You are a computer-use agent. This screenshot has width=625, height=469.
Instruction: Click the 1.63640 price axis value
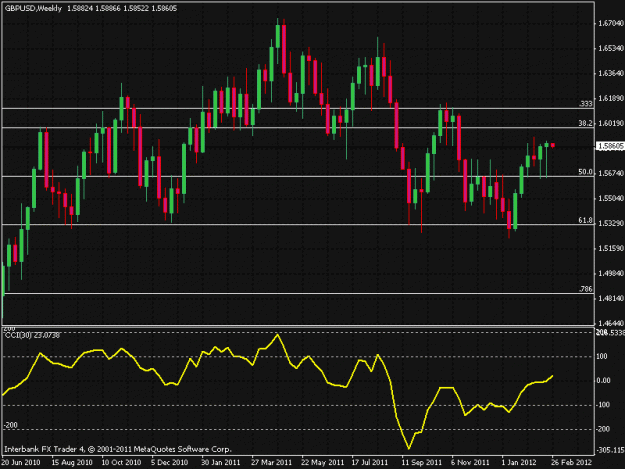(x=611, y=73)
